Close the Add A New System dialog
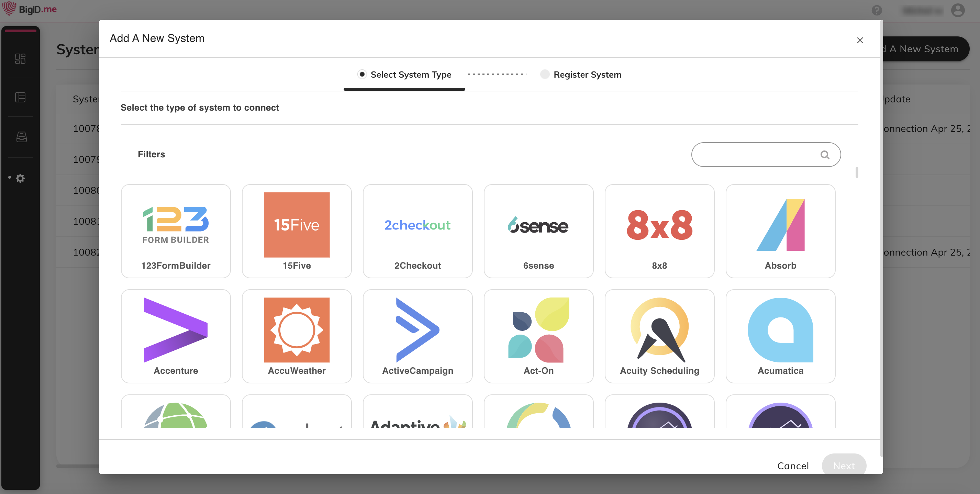The image size is (980, 494). [x=859, y=40]
